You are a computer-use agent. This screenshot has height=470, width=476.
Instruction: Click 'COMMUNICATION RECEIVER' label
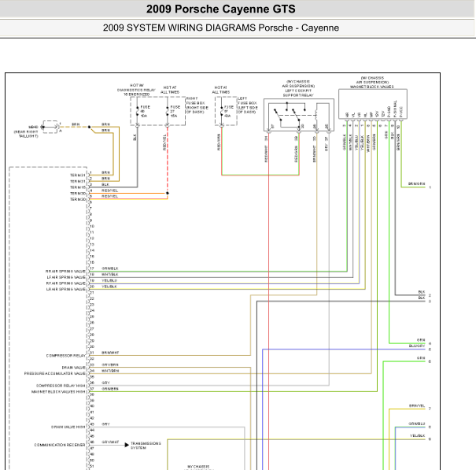[60, 445]
